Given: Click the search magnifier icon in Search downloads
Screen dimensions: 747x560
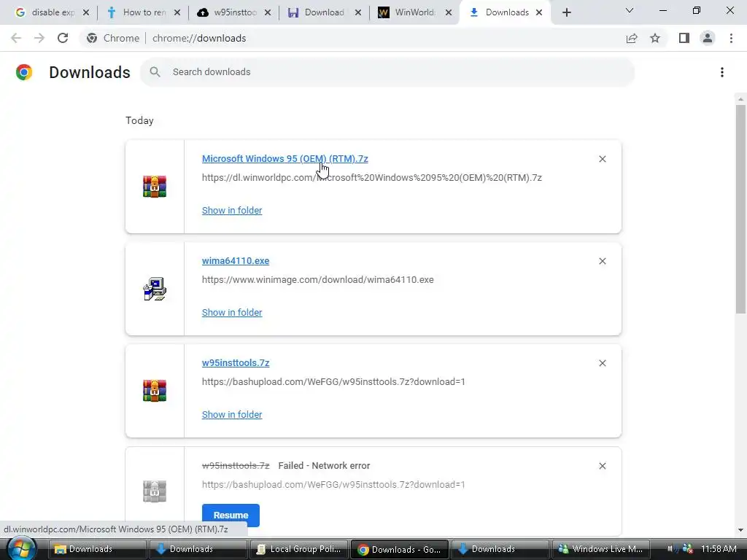Looking at the screenshot, I should coord(155,72).
